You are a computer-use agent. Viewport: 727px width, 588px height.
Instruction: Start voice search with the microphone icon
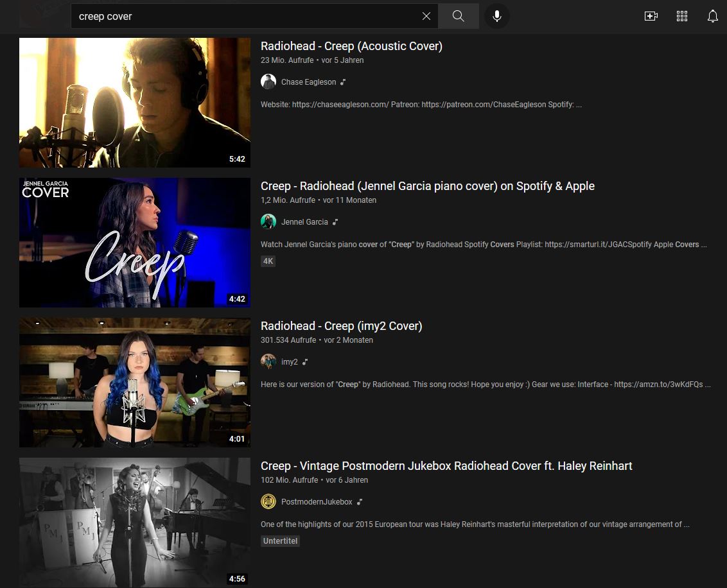496,16
